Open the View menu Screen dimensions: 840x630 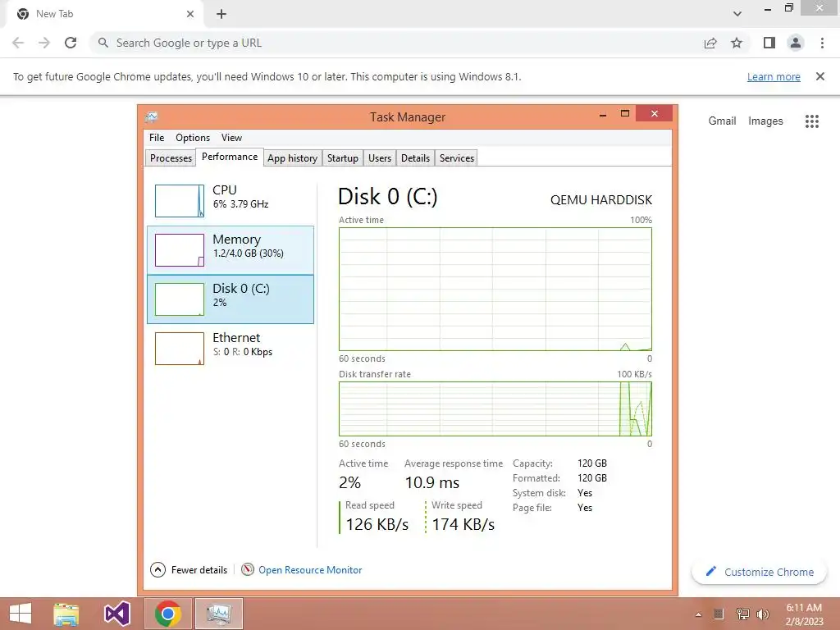231,138
